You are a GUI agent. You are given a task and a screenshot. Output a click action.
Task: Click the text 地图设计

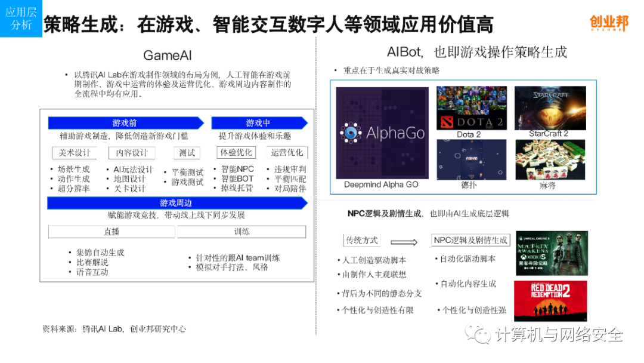[x=129, y=179]
